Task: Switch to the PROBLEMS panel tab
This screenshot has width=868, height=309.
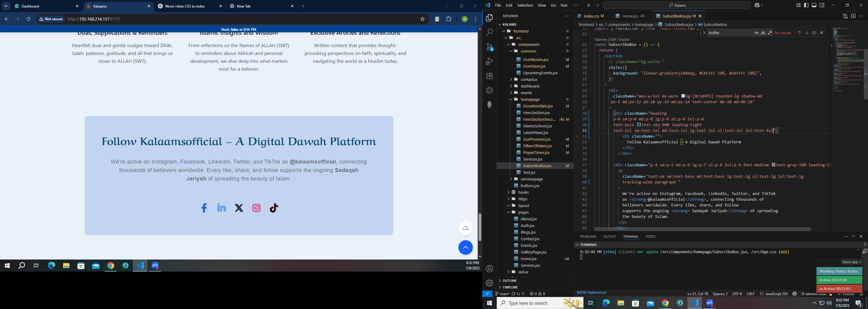Action: point(588,237)
